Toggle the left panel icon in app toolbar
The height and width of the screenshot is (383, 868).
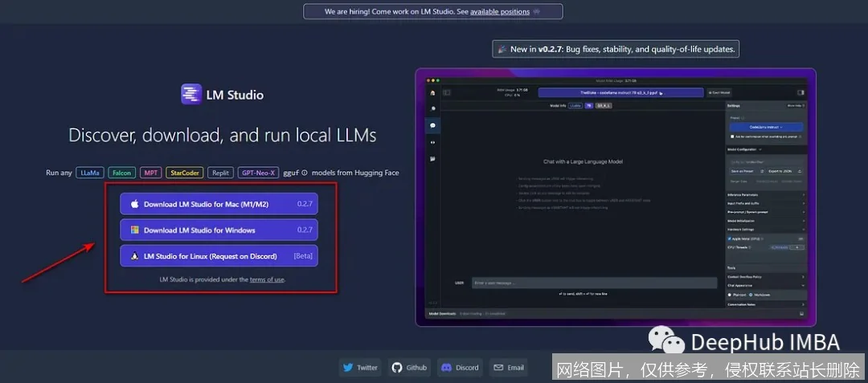coord(447,93)
